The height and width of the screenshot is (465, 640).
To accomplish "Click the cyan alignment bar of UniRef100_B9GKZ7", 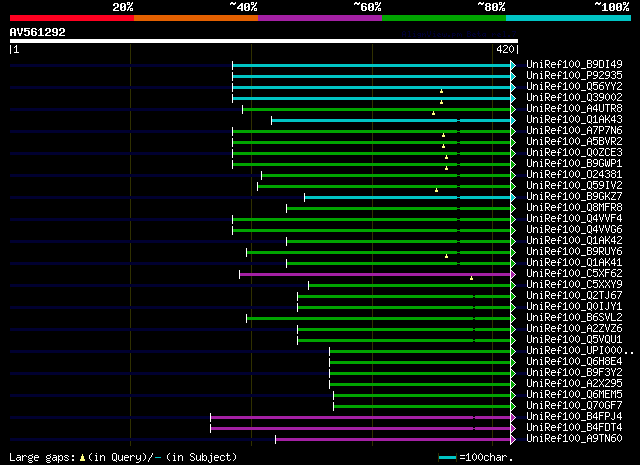I will click(x=407, y=198).
